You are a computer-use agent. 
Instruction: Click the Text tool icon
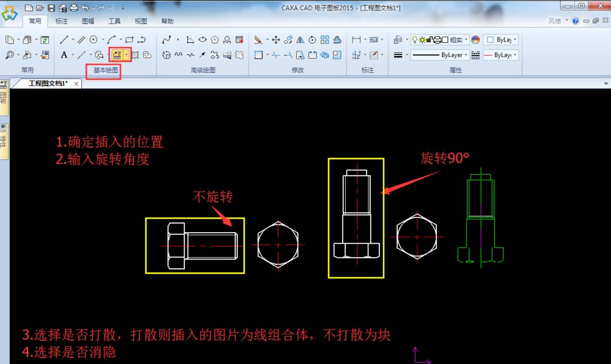[64, 55]
